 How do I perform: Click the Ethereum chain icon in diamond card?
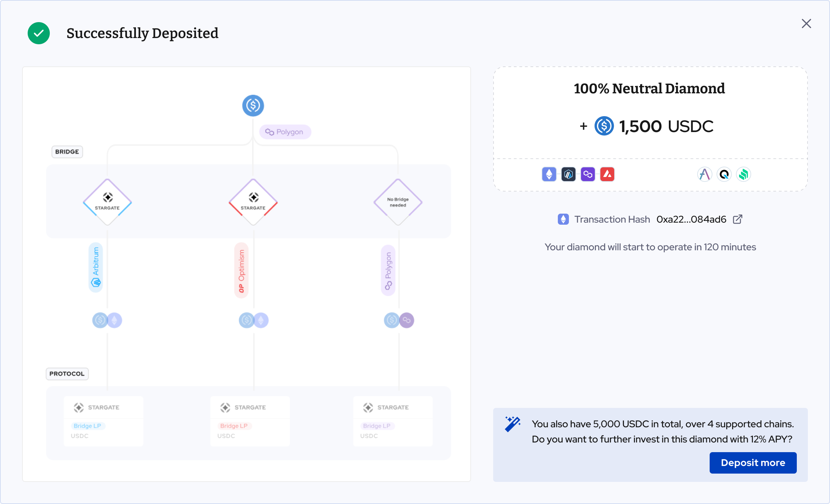549,174
